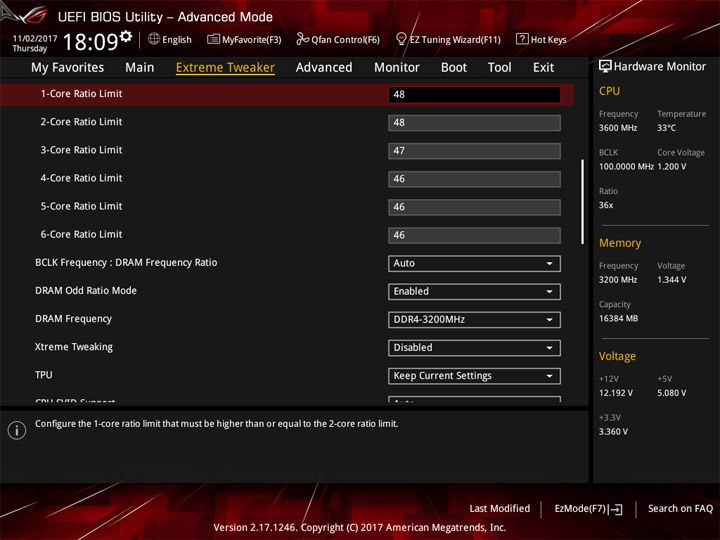Click the Memory voltage 1.344 V value
The width and height of the screenshot is (720, 540).
point(672,280)
